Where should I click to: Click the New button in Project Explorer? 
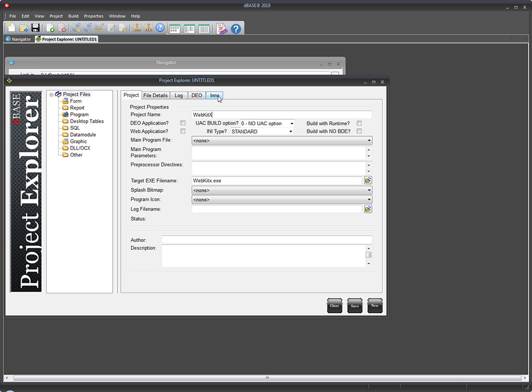pos(375,305)
